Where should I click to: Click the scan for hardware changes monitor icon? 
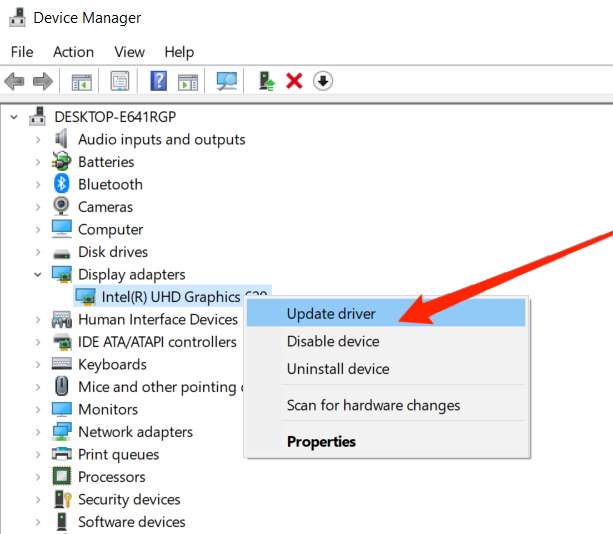point(227,81)
